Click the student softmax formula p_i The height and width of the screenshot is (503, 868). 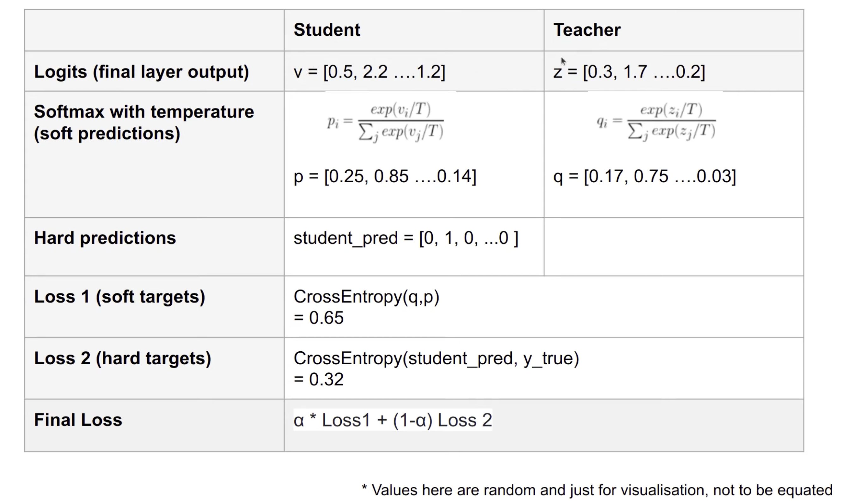pyautogui.click(x=385, y=122)
